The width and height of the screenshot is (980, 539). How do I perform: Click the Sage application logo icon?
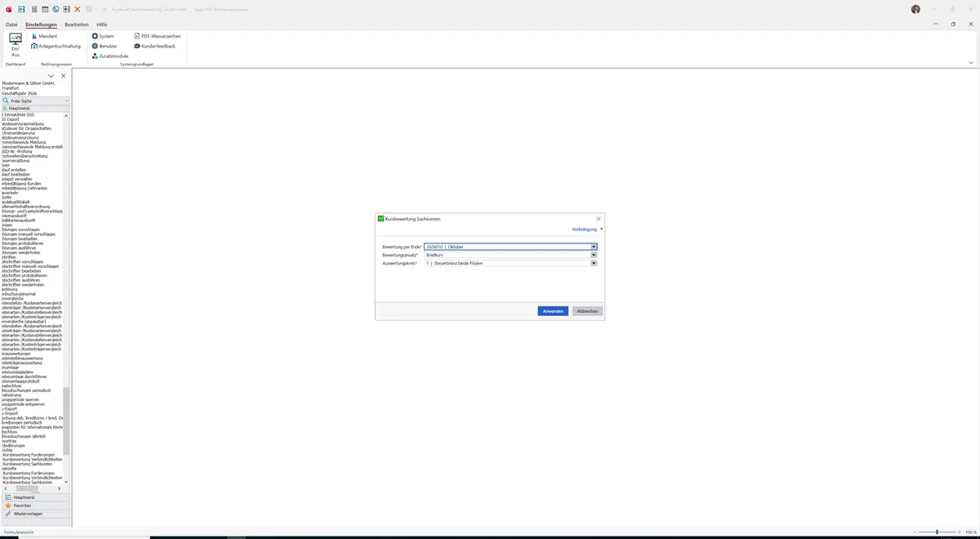[8, 9]
